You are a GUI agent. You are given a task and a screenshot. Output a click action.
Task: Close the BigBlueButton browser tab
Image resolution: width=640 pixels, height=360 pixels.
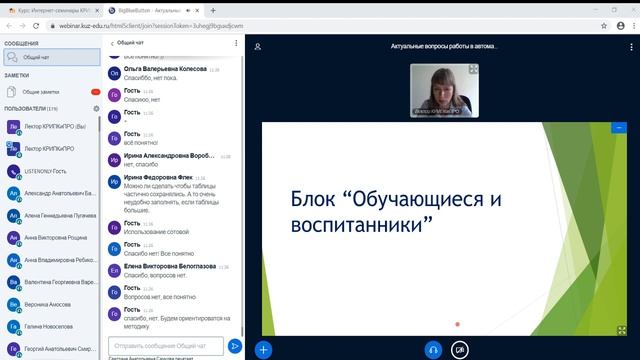(197, 11)
